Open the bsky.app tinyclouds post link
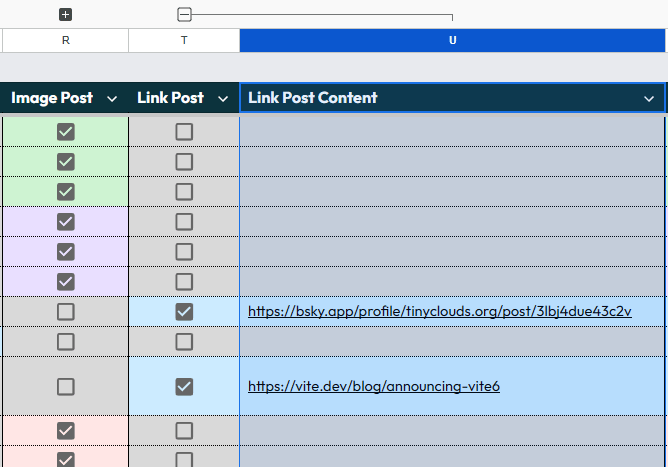 tap(439, 311)
